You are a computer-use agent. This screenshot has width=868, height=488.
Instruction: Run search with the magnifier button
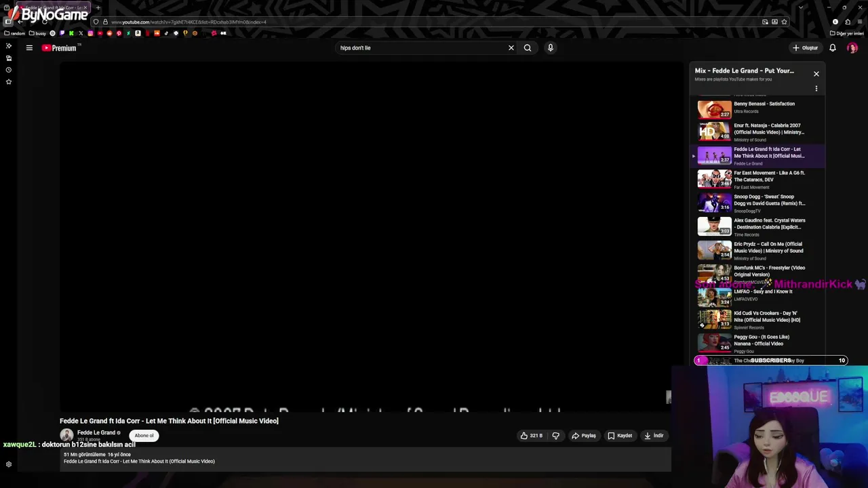pos(528,47)
